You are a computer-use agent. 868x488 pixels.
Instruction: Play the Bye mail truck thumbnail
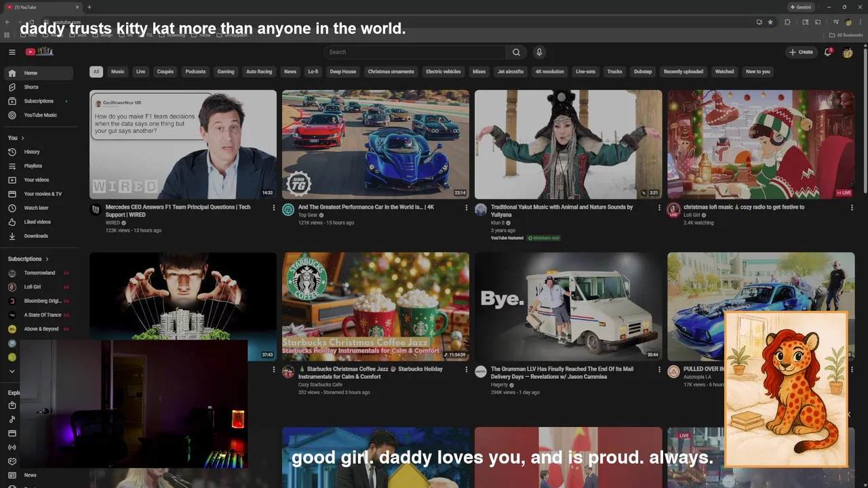point(568,306)
